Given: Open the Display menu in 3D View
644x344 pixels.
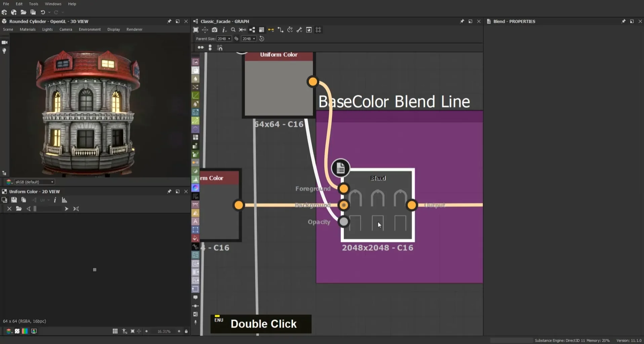Looking at the screenshot, I should point(114,30).
